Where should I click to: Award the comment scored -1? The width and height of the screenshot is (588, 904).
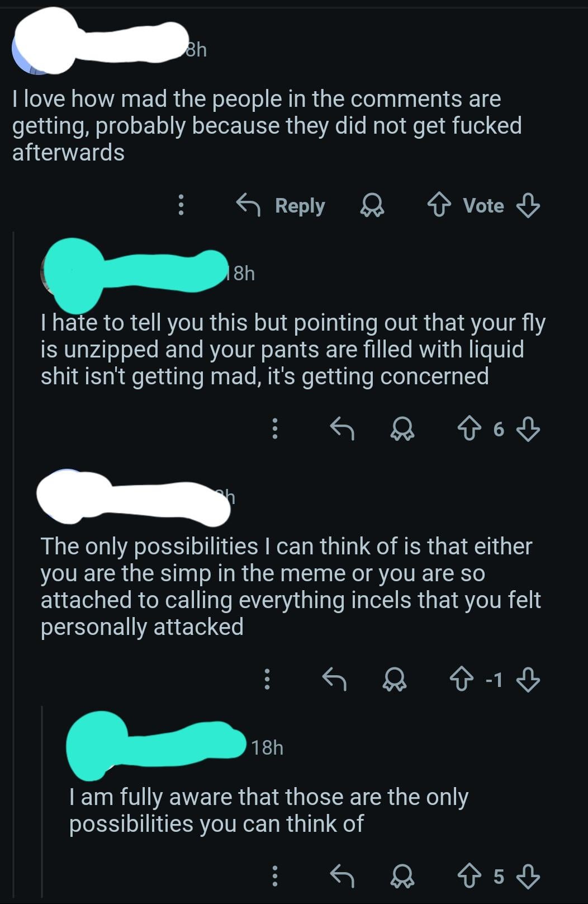[395, 680]
